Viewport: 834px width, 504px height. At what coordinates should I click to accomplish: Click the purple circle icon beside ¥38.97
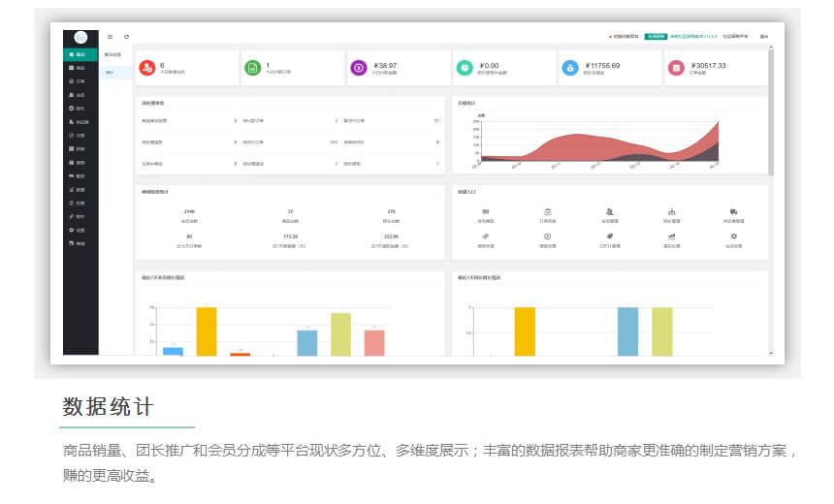[358, 67]
